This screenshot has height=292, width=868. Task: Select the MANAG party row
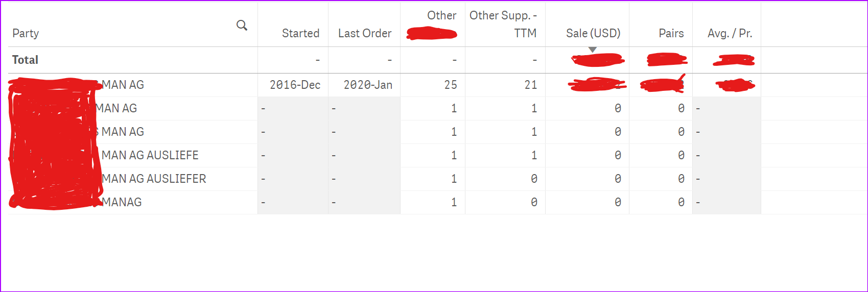coord(122,202)
